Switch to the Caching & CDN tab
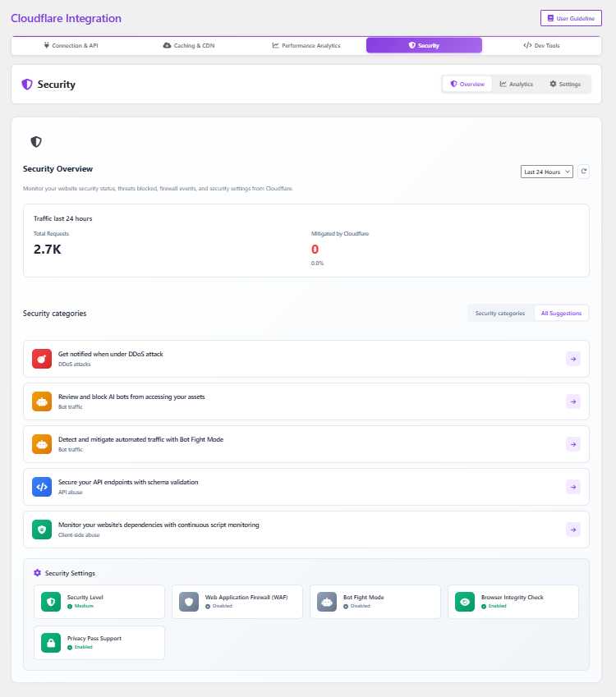The height and width of the screenshot is (697, 616). pos(189,45)
